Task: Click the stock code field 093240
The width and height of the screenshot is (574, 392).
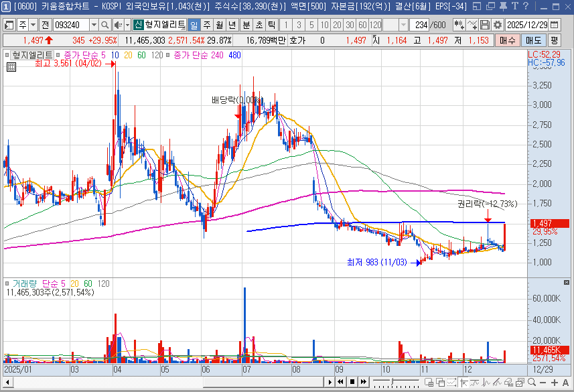Action: tap(71, 25)
